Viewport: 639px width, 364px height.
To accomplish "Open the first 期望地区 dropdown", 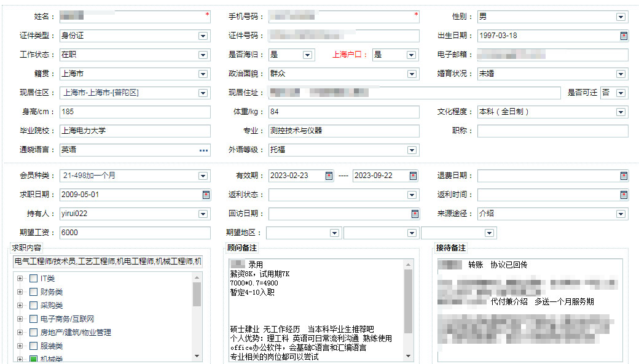I will pos(335,233).
